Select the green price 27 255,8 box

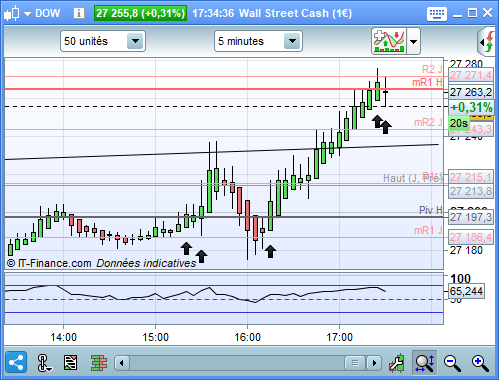(x=140, y=13)
